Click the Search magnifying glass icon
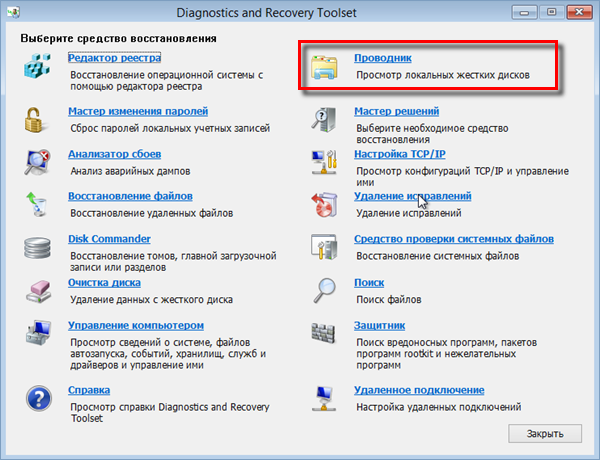Image resolution: width=600 pixels, height=460 pixels. click(324, 290)
